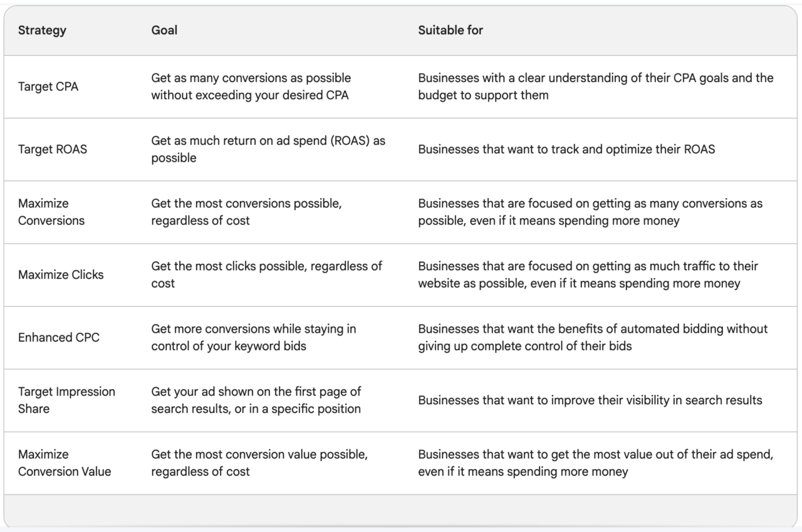Click the Maximize Clicks strategy name

[x=61, y=274]
